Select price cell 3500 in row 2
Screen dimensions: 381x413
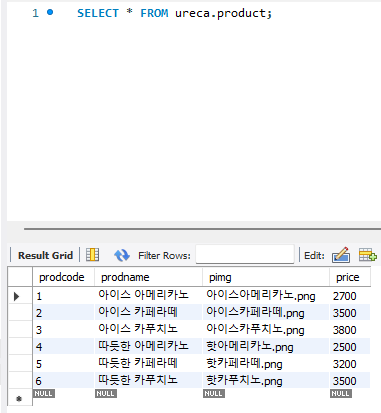coord(350,313)
